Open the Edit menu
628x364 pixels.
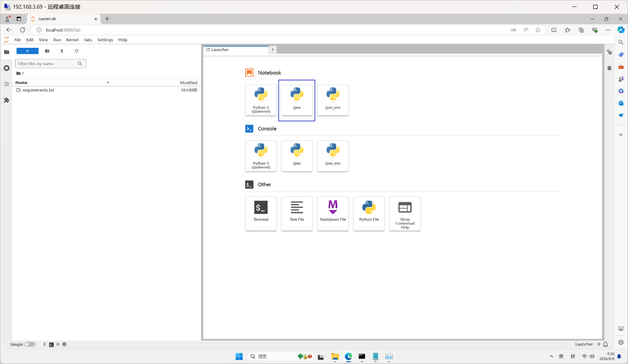pos(30,40)
